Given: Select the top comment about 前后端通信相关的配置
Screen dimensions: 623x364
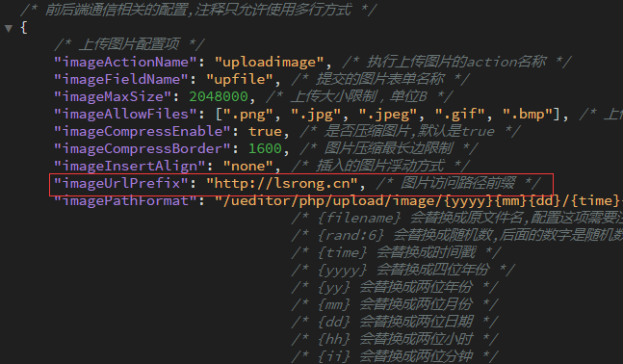Looking at the screenshot, I should pos(197,10).
